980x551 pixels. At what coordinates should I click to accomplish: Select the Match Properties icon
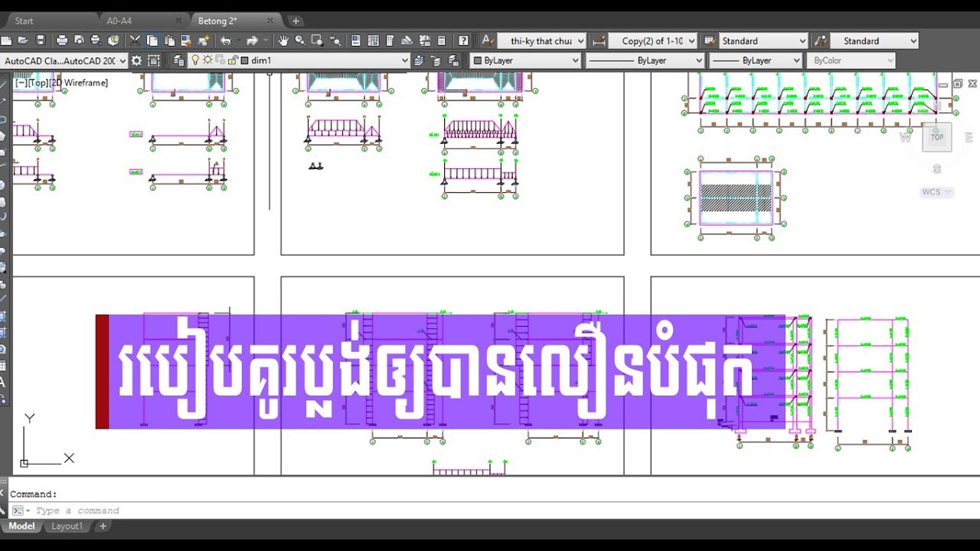pos(186,41)
